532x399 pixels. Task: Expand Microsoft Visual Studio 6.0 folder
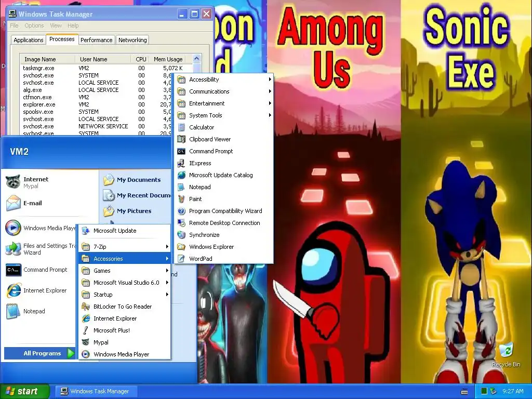(x=124, y=283)
